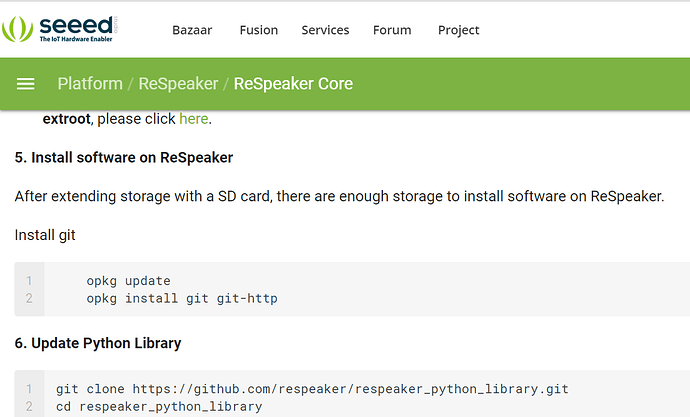Go to the Fusion page
Viewport: 690px width, 417px height.
pyautogui.click(x=259, y=30)
